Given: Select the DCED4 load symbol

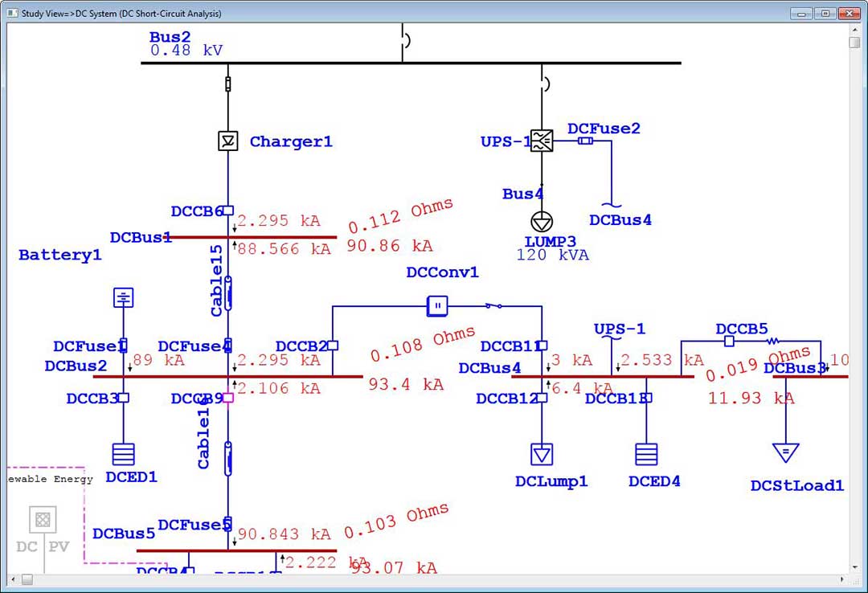Looking at the screenshot, I should pos(645,455).
